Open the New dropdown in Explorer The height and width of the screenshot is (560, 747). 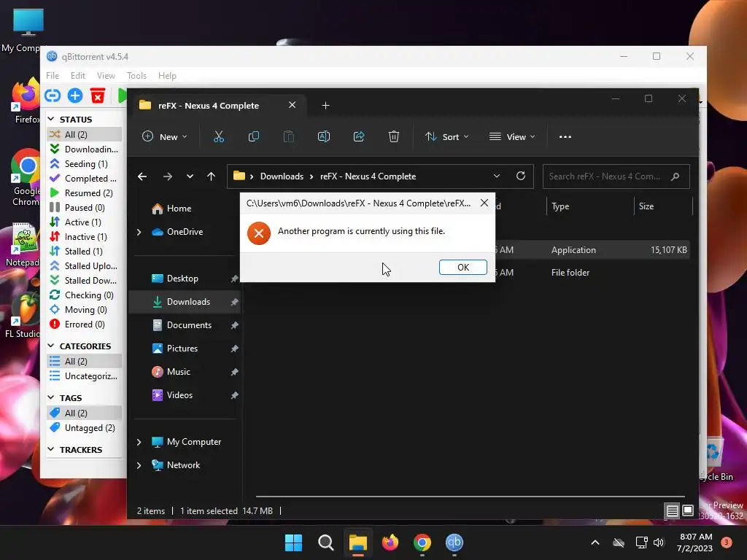[164, 136]
